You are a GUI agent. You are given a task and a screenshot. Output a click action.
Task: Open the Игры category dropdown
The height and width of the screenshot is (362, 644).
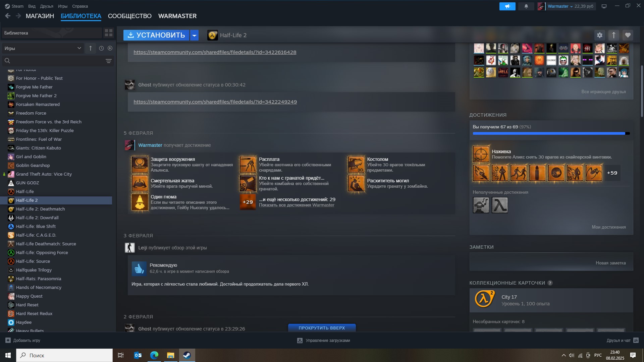[43, 48]
